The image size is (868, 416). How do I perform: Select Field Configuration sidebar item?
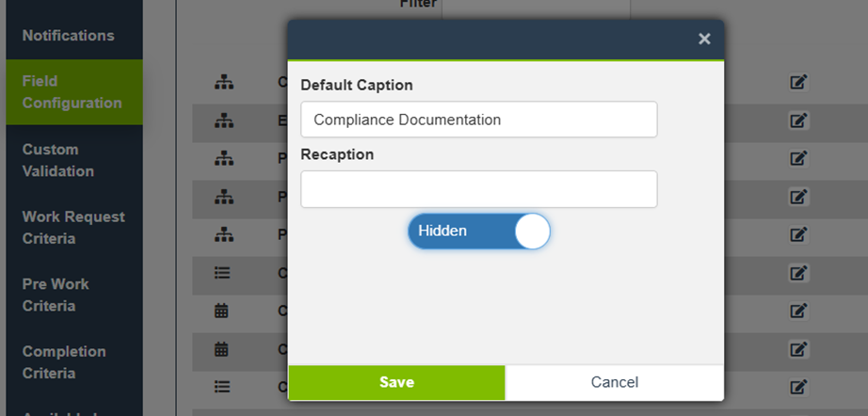72,92
